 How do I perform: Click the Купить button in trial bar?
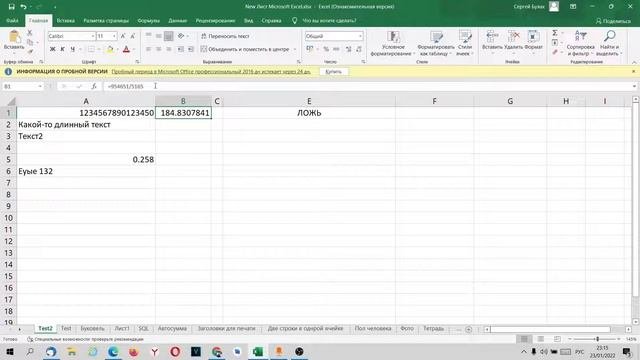(x=333, y=71)
